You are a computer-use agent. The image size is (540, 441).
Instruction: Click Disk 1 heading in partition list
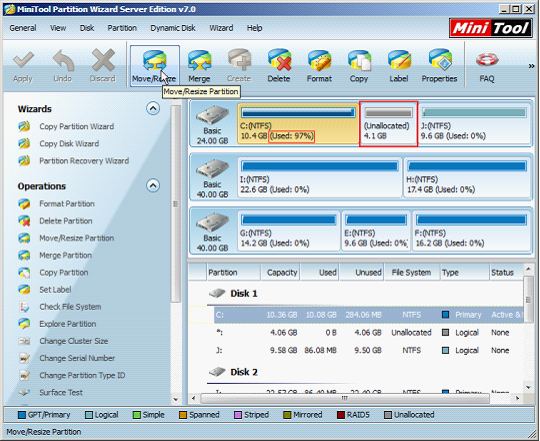coord(244,293)
